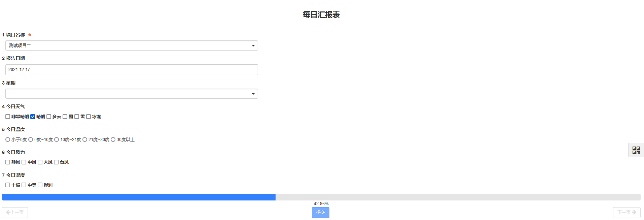Select the 冰冻 weather checkbox
The width and height of the screenshot is (644, 220).
click(x=88, y=117)
